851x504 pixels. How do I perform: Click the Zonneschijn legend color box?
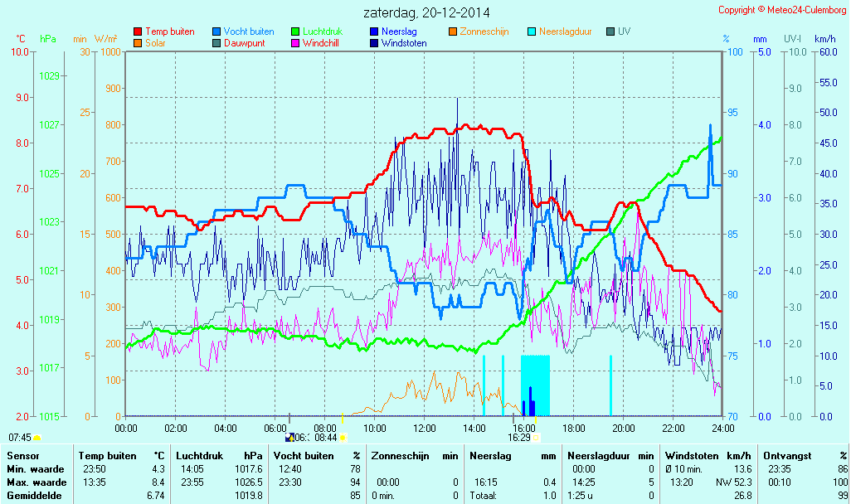click(453, 31)
